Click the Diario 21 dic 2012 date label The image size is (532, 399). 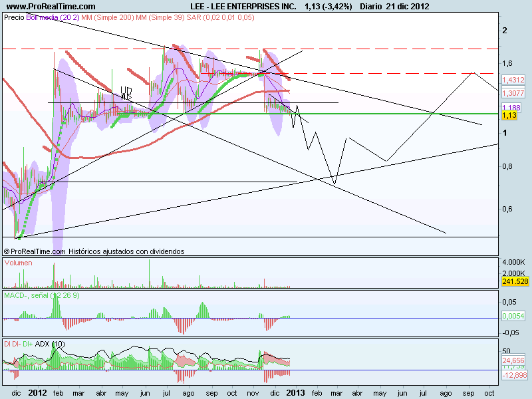(x=394, y=6)
